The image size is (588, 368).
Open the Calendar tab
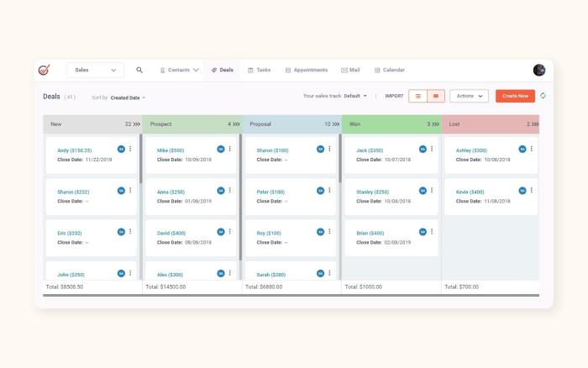pos(390,70)
